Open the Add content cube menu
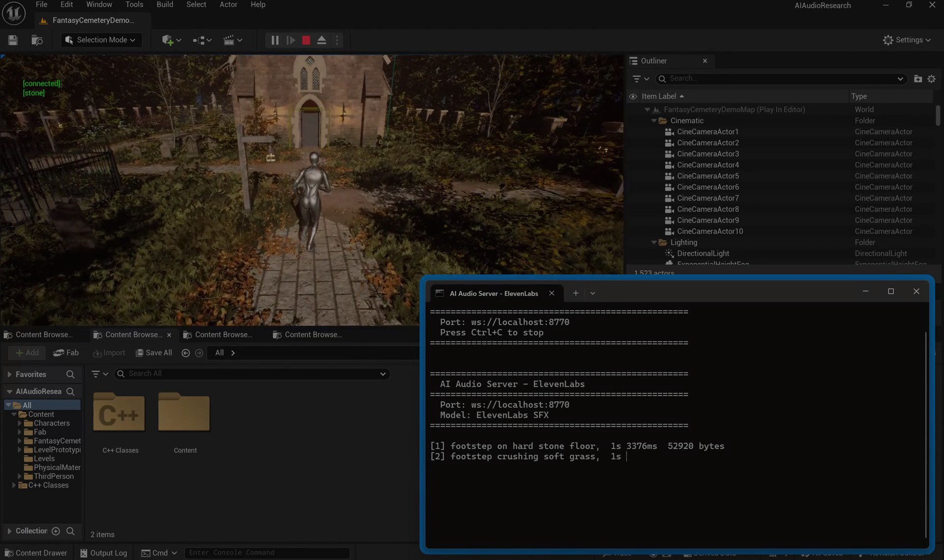Image resolution: width=944 pixels, height=560 pixels. [171, 40]
